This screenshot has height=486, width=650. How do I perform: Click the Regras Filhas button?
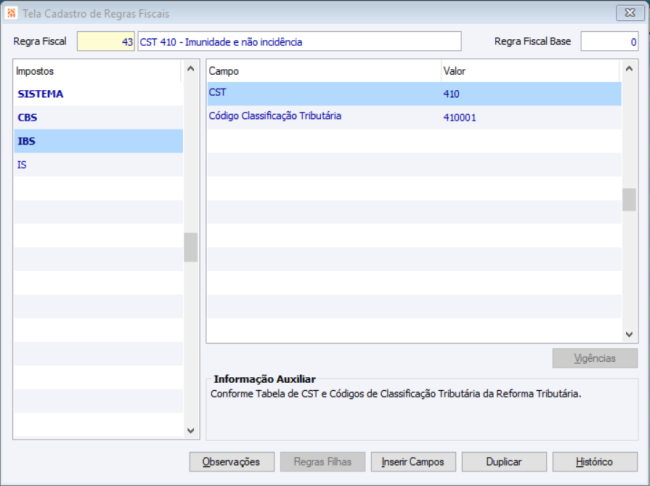(323, 462)
